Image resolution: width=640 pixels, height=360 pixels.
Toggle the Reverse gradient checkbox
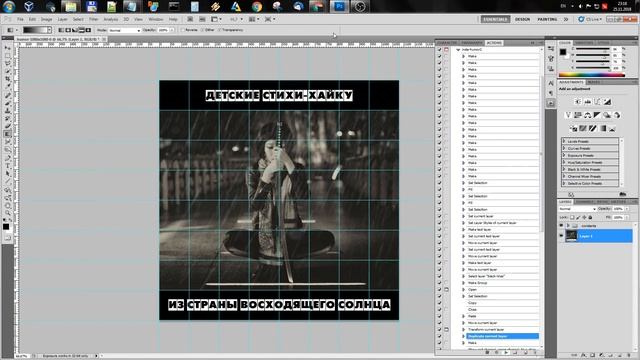183,30
